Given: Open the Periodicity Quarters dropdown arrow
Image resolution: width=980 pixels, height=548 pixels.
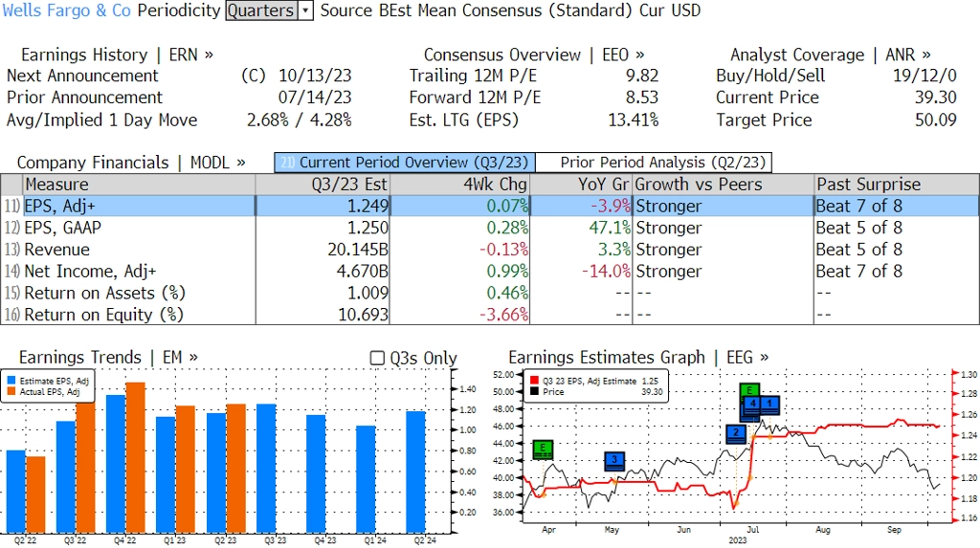Looking at the screenshot, I should [305, 11].
